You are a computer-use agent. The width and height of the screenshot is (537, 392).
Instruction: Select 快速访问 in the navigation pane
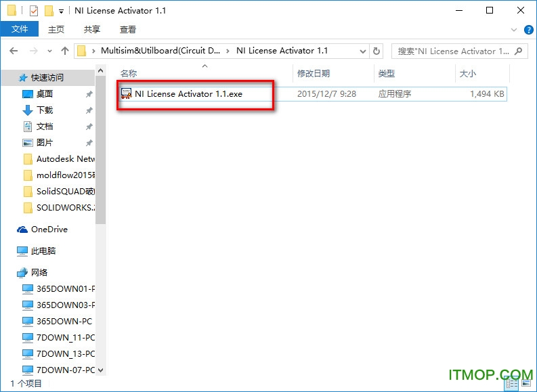tap(47, 78)
